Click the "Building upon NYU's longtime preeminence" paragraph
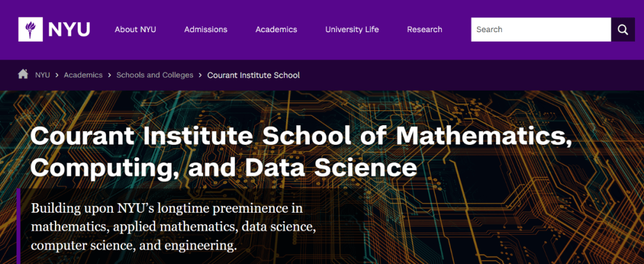 click(x=173, y=227)
